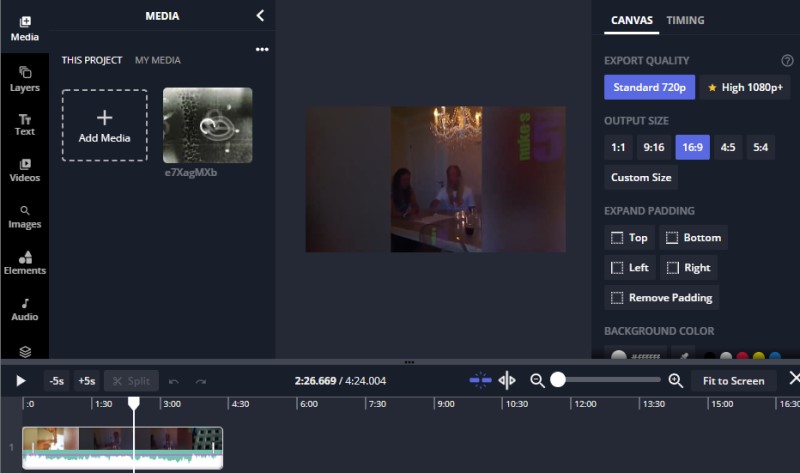Close the timeline with the X icon

point(794,378)
